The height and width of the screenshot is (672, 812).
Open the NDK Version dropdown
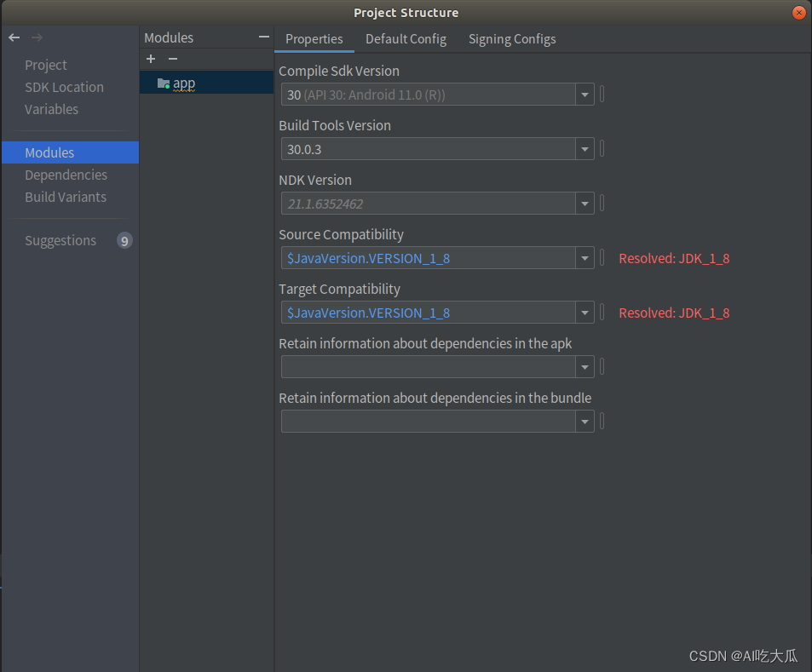tap(585, 204)
